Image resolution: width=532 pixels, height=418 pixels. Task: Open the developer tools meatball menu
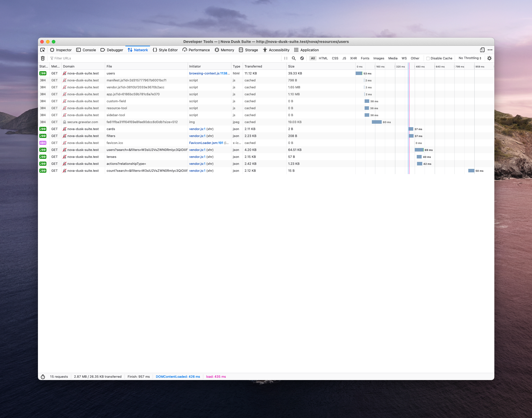tap(490, 50)
